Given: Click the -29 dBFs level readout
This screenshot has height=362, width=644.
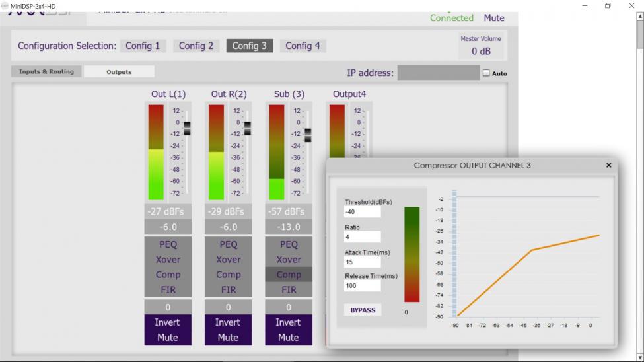Looking at the screenshot, I should click(x=229, y=211).
